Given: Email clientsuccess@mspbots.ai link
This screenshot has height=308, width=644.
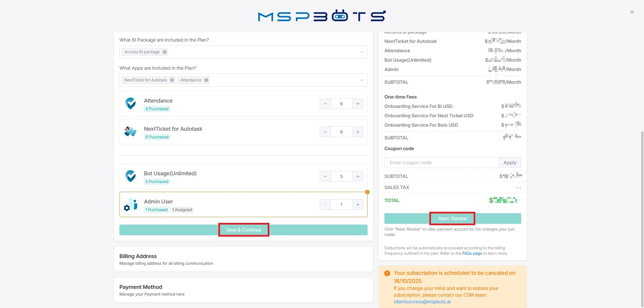Looking at the screenshot, I should 422,302.
